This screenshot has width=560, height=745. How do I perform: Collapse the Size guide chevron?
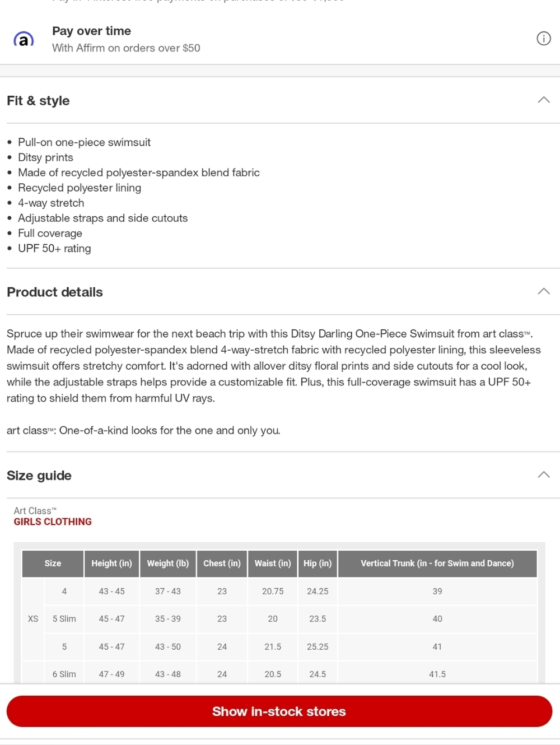tap(543, 474)
